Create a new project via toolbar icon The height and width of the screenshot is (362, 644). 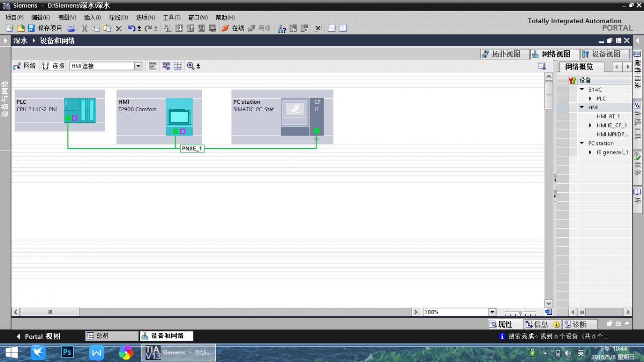click(10, 28)
